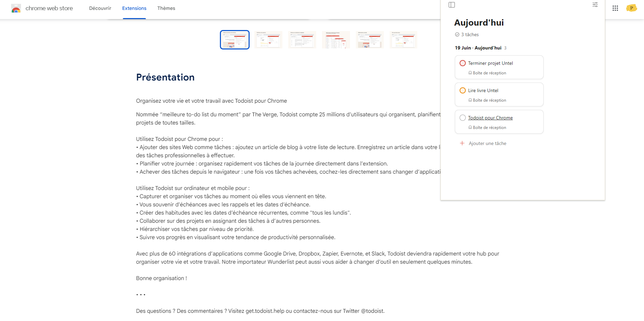Click the inbox icon under Todoist pour Chrome

coord(470,127)
